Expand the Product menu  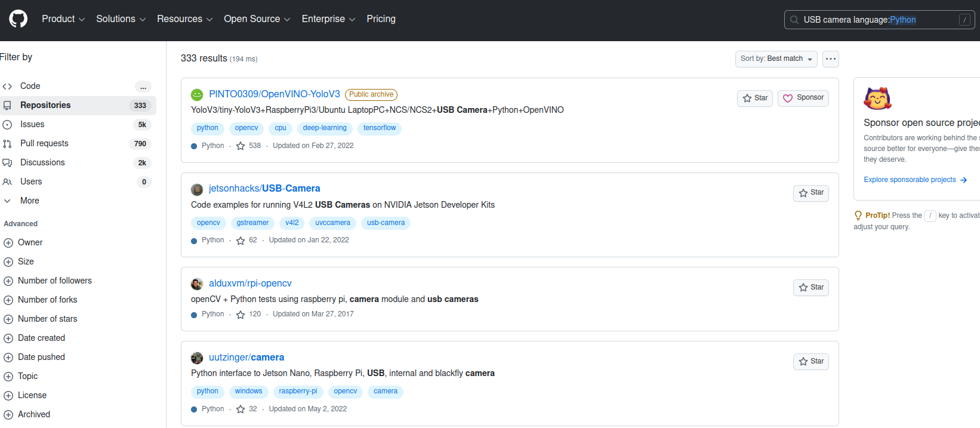click(x=63, y=19)
